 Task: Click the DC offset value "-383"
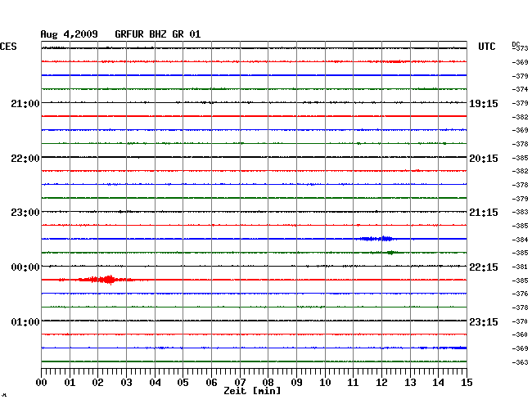520,212
